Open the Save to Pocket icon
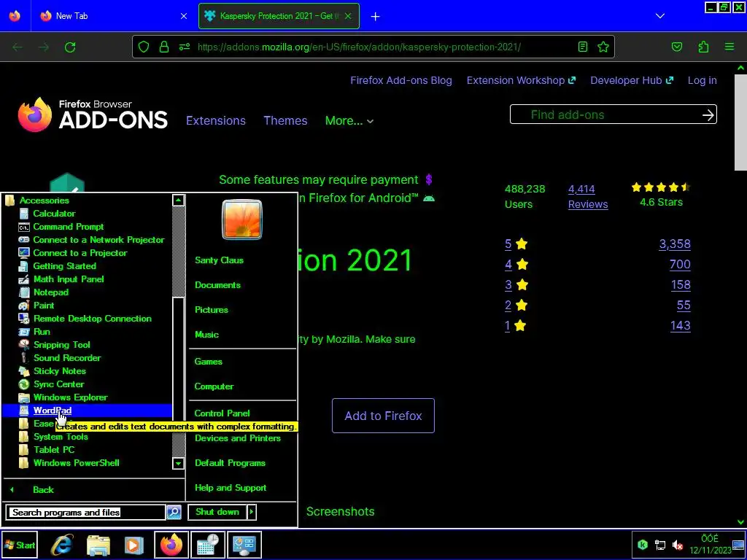 coord(676,47)
